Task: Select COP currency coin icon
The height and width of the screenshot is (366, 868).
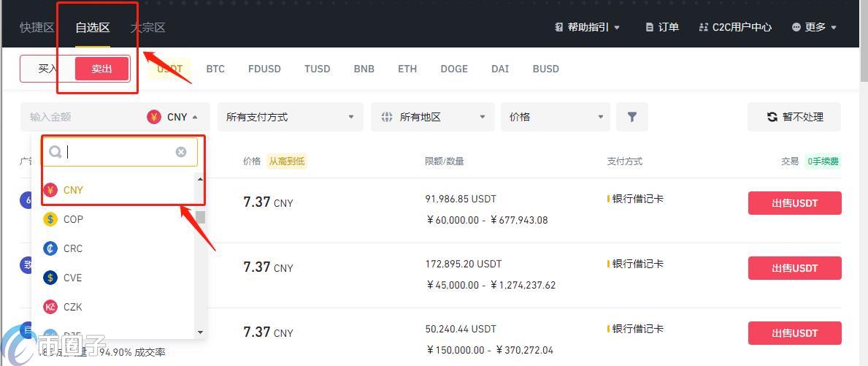Action: click(x=50, y=219)
